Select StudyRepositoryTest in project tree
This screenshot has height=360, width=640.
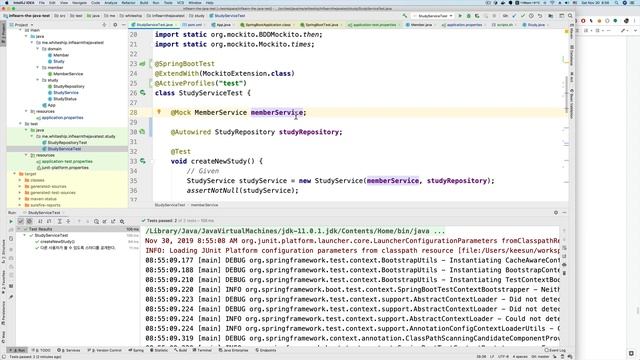(67, 142)
